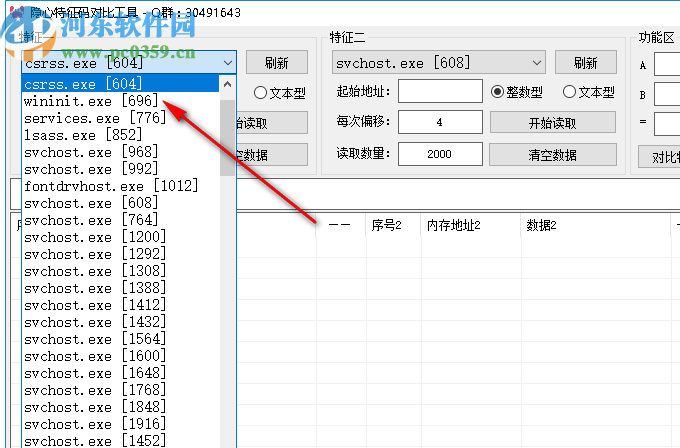Choose svchost.exe [1916] entry
The width and height of the screenshot is (680, 448).
coord(121,424)
